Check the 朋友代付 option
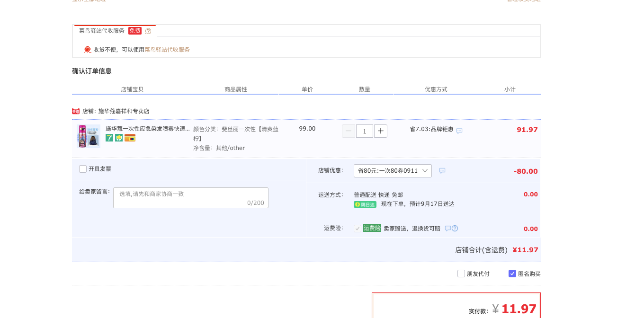Viewport: 644px width, 318px height. pos(461,274)
